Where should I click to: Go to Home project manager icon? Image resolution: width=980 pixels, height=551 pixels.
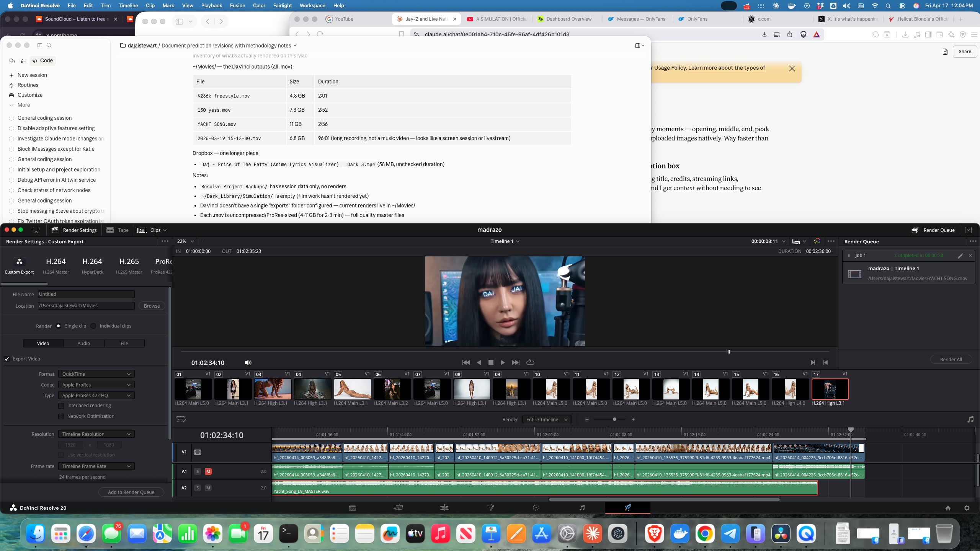pos(948,508)
